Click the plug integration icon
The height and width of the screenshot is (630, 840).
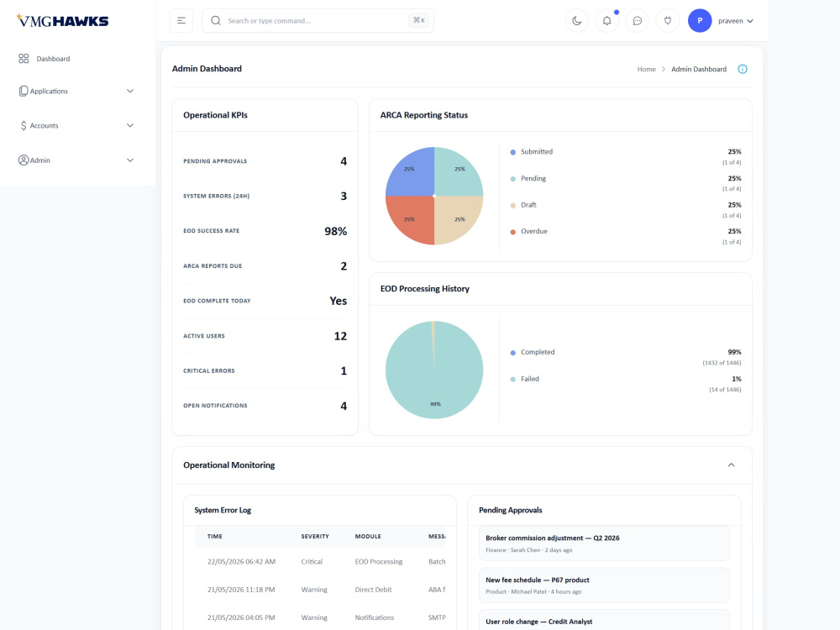[668, 20]
